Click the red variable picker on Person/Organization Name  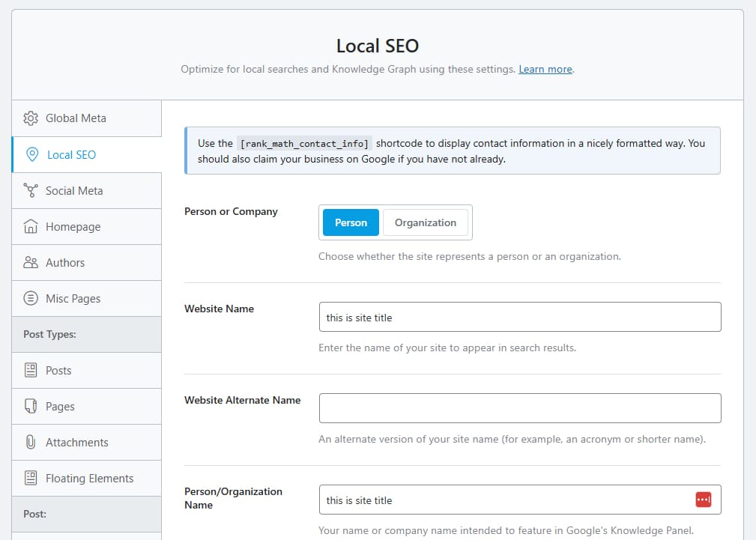point(705,498)
